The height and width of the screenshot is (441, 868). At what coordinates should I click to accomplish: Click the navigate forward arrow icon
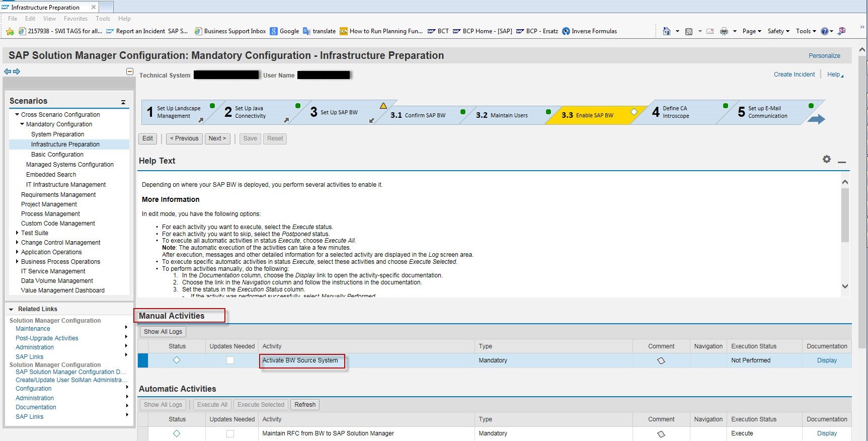click(x=17, y=71)
